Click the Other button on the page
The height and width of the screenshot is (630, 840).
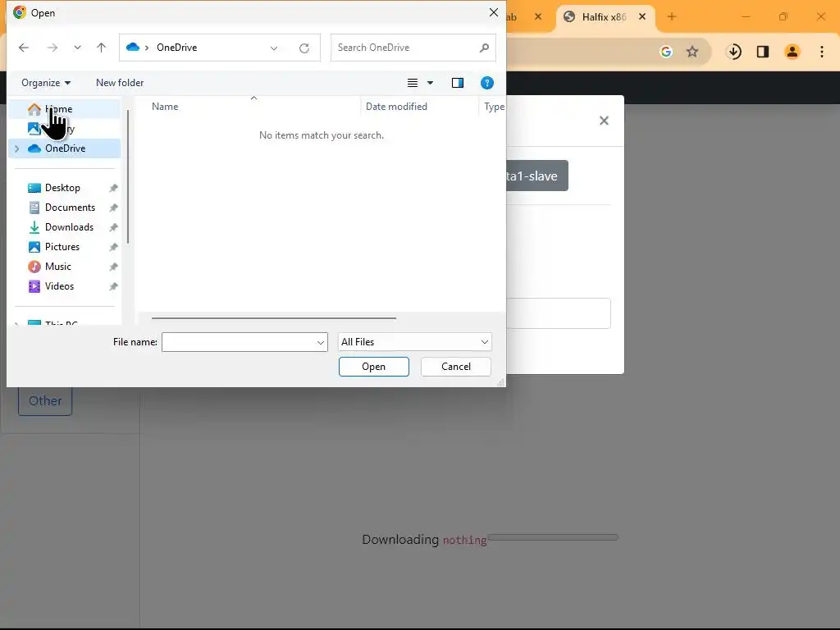pyautogui.click(x=46, y=400)
